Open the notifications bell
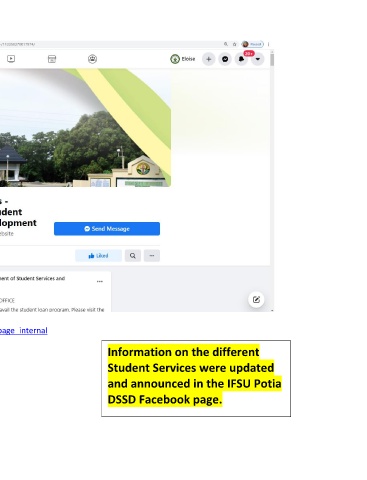The width and height of the screenshot is (367, 480). (x=241, y=59)
